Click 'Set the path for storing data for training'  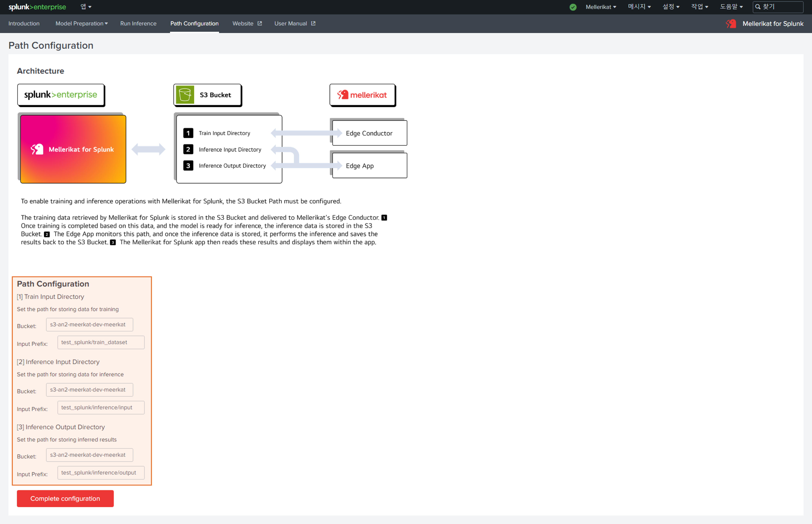tap(68, 309)
